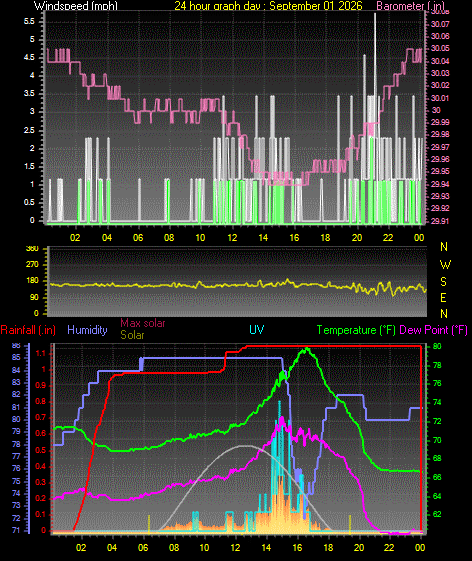Click temperature scale value 72
Image resolution: width=472 pixels, height=561 pixels.
[x=437, y=421]
